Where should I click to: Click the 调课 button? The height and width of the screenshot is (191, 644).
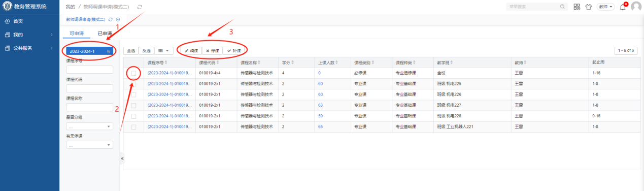tap(191, 51)
